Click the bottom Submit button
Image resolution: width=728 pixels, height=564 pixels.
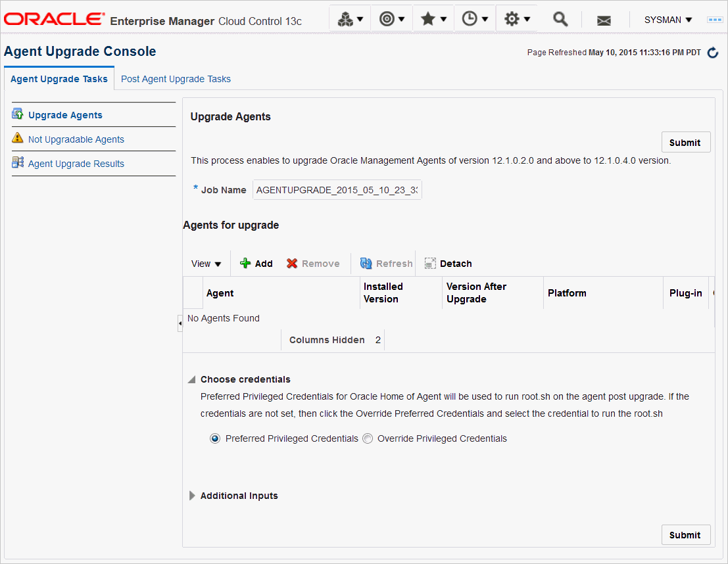pyautogui.click(x=685, y=535)
